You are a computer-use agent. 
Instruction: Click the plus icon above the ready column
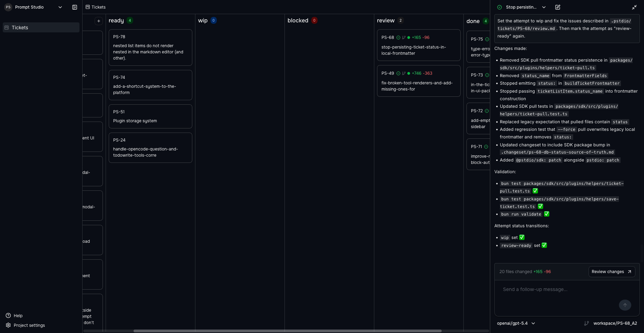click(98, 21)
